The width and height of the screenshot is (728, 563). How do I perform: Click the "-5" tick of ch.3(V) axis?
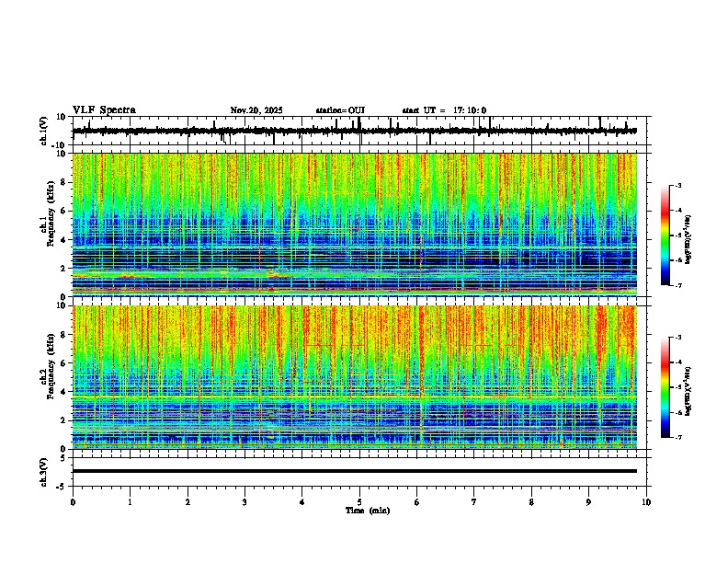tap(62, 487)
